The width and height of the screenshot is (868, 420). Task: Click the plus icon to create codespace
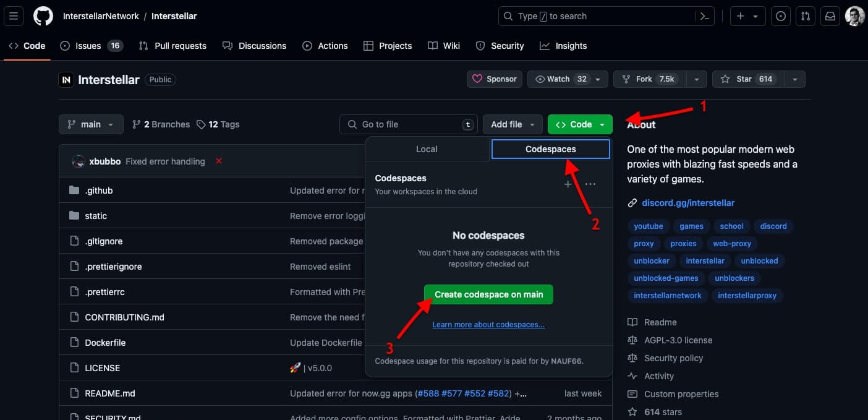click(568, 184)
